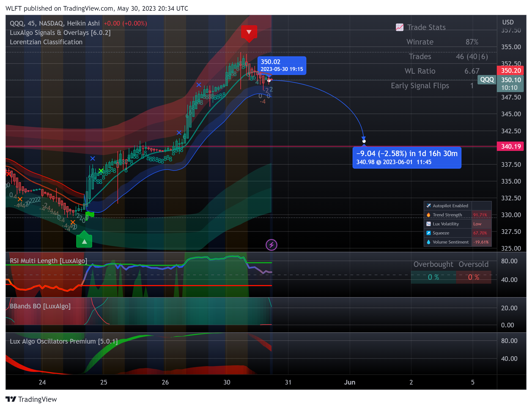This screenshot has width=532, height=409.
Task: Click the forecast start point on last candle
Action: point(269,80)
